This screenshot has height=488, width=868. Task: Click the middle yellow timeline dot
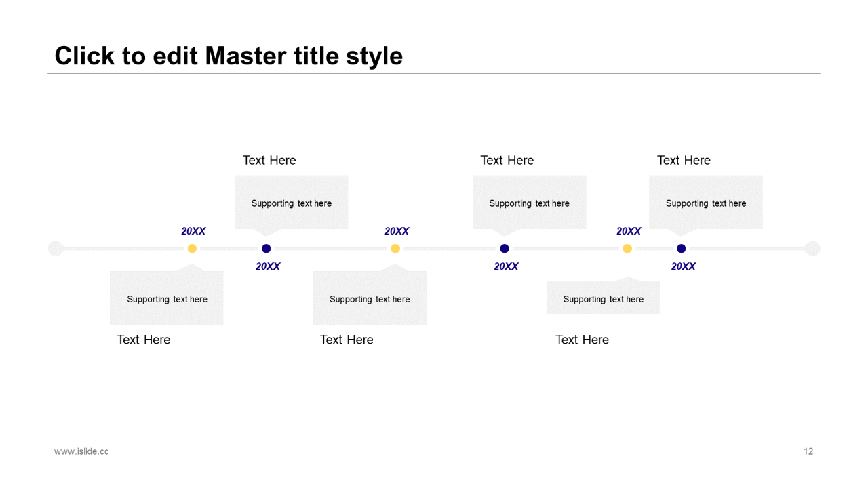[x=395, y=249]
